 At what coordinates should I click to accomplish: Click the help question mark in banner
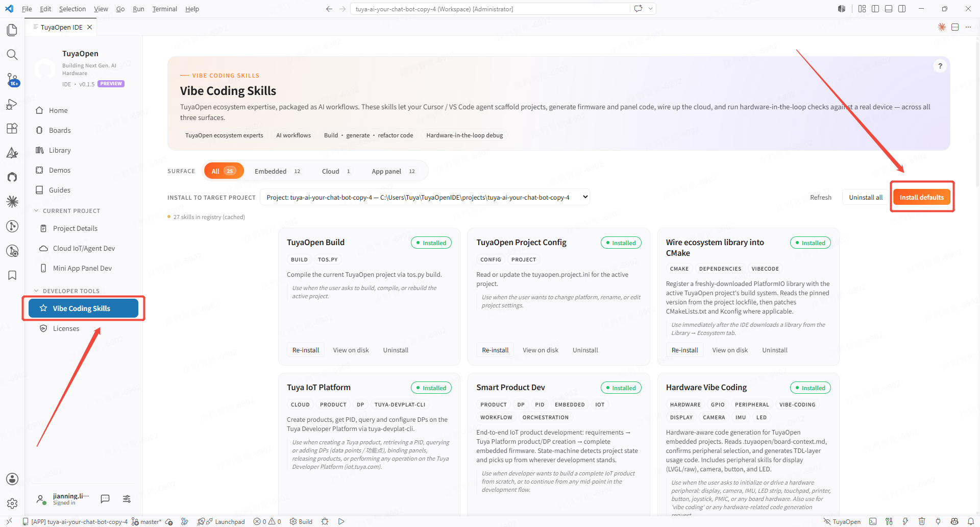(940, 66)
